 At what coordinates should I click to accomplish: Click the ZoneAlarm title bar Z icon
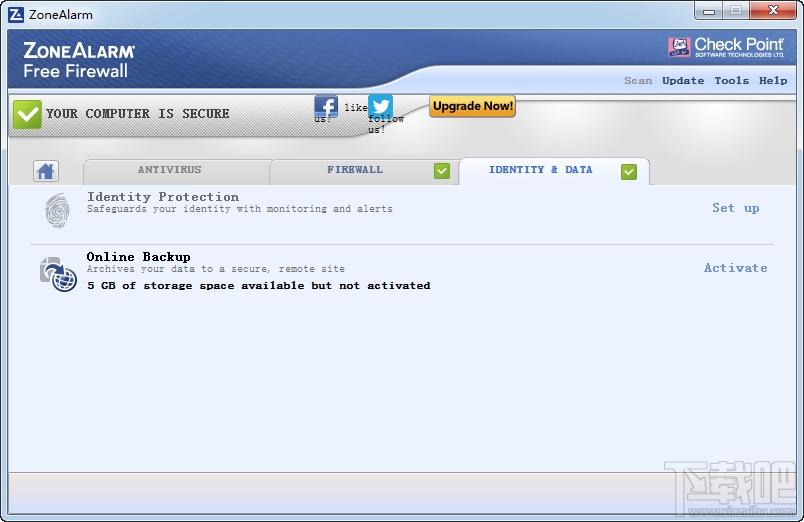pos(16,14)
